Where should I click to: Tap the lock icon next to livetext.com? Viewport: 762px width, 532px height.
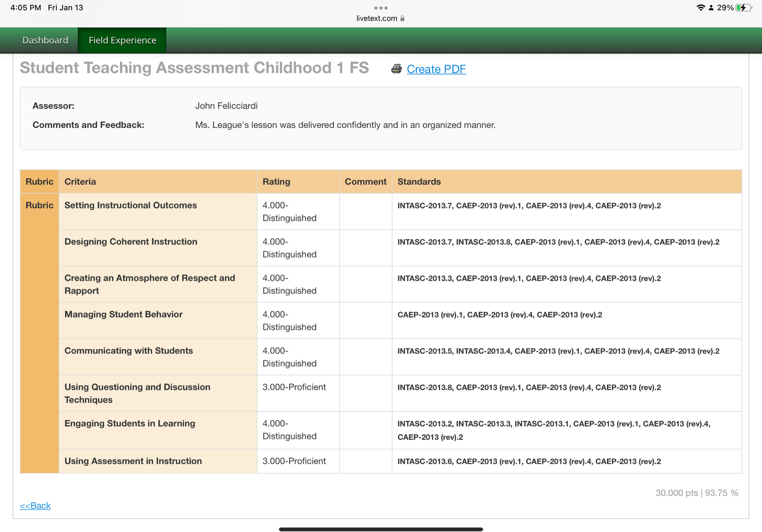click(x=403, y=18)
